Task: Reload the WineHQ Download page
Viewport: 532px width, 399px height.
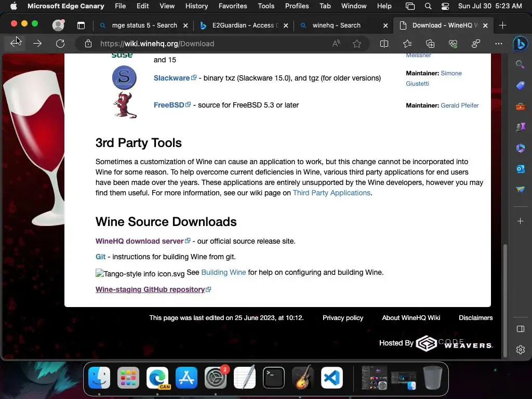Action: [x=60, y=44]
